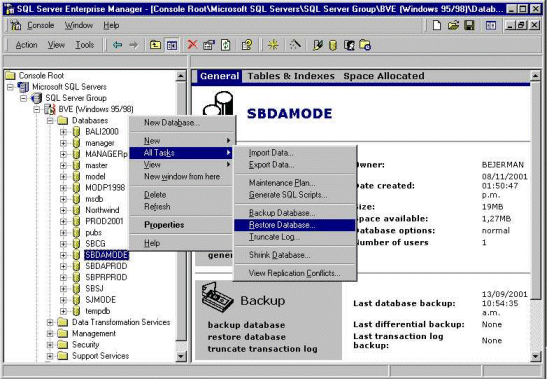The width and height of the screenshot is (547, 379).
Task: Click the new database cylinder toolbar icon
Action: 333,45
